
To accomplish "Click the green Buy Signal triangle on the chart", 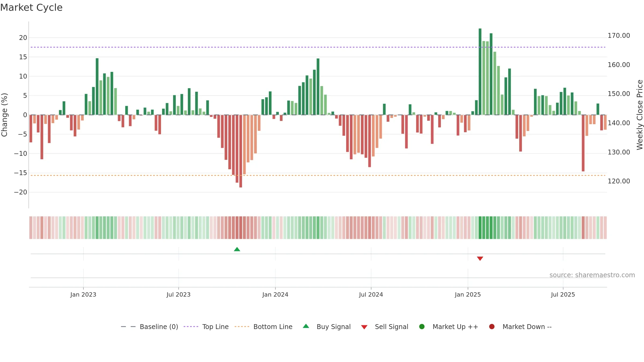I will tap(237, 249).
